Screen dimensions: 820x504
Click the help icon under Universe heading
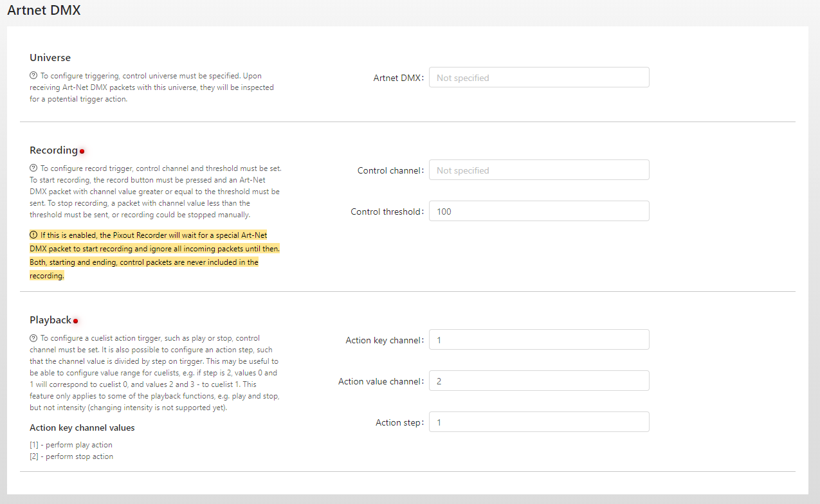[x=33, y=76]
